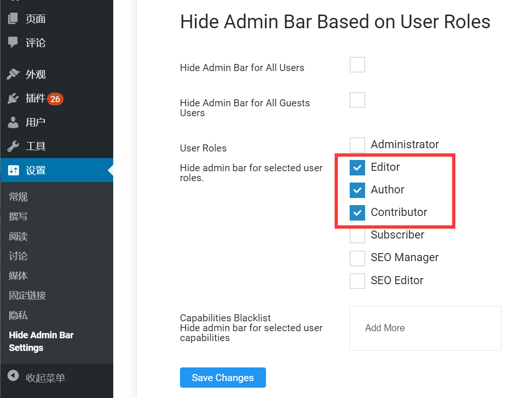The width and height of the screenshot is (532, 398).
Task: Uncheck the Editor role checkbox
Action: tap(357, 167)
